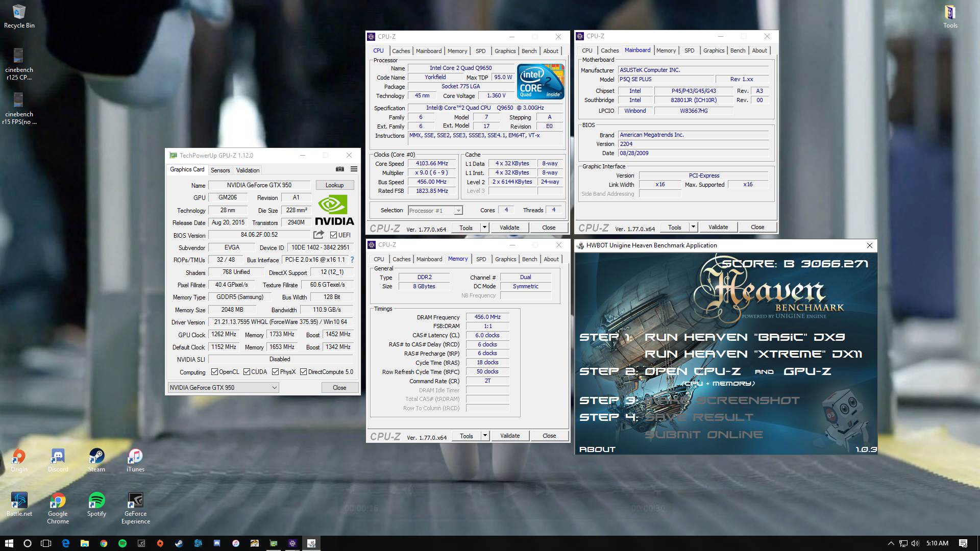Click the NVIDIA logo in GPU-Z
The image size is (980, 551).
click(x=334, y=210)
